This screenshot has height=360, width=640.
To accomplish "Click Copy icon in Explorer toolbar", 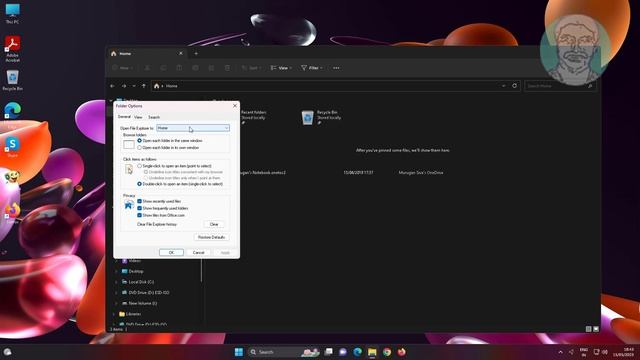I will point(163,68).
